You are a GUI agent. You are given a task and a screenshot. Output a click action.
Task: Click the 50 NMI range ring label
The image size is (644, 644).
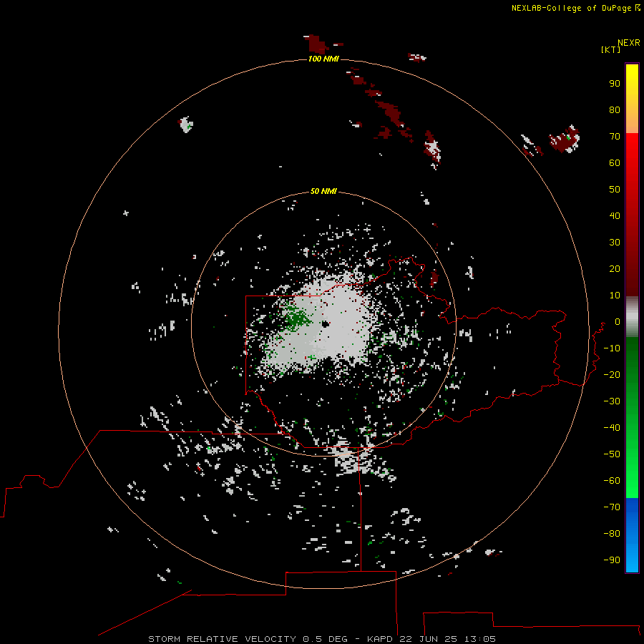[323, 191]
